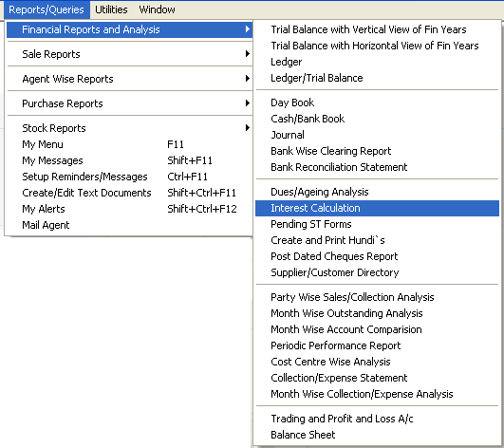This screenshot has width=504, height=448.
Task: Open Dues/Ageing Analysis
Action: click(377, 192)
